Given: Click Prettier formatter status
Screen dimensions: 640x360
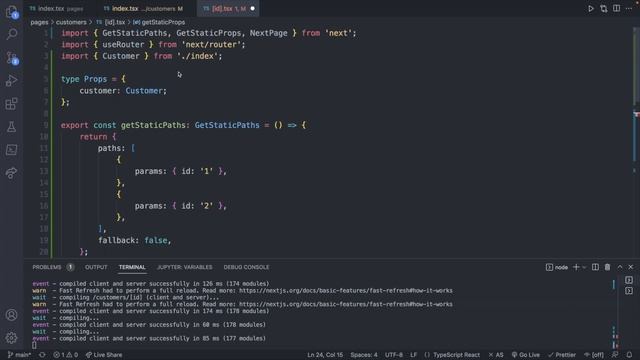Looking at the screenshot, I should pos(562,355).
